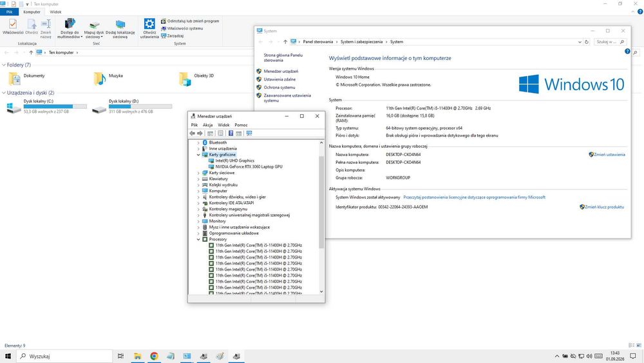The image size is (644, 363).
Task: Select Kontrolery dźwięku, wideo i gier
Action: tap(237, 197)
